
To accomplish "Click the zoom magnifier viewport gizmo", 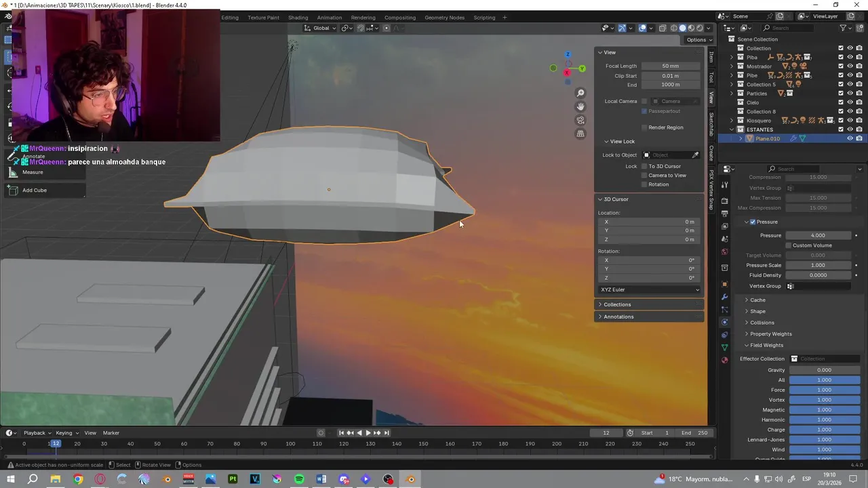I will 580,93.
